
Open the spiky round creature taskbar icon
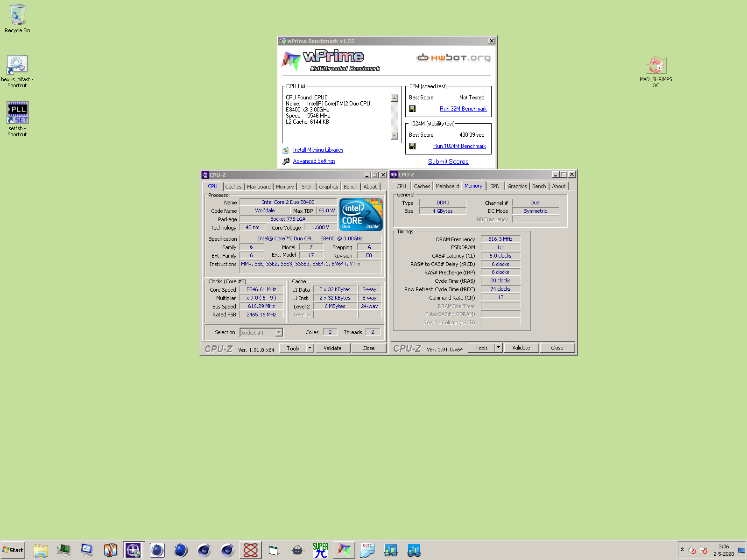tap(297, 551)
